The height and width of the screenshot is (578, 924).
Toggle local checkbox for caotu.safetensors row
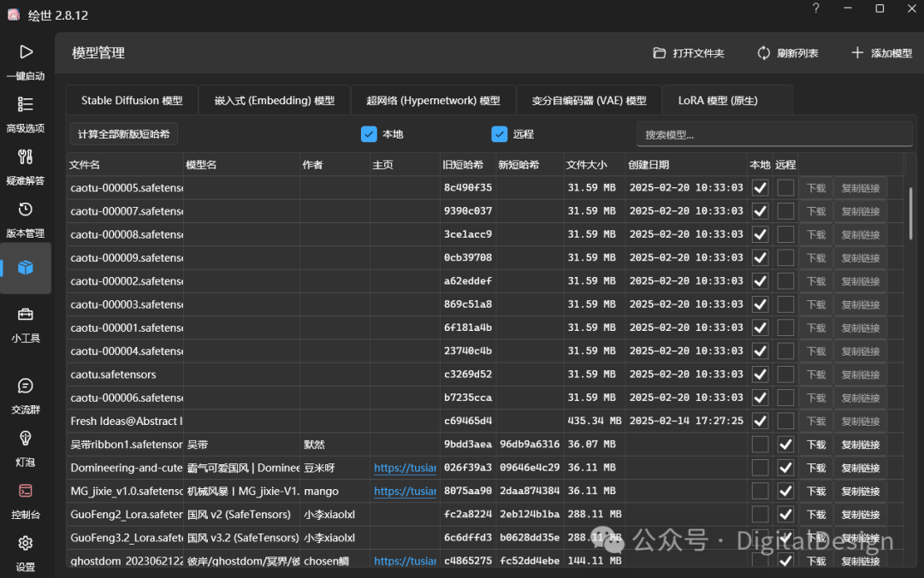click(x=761, y=375)
